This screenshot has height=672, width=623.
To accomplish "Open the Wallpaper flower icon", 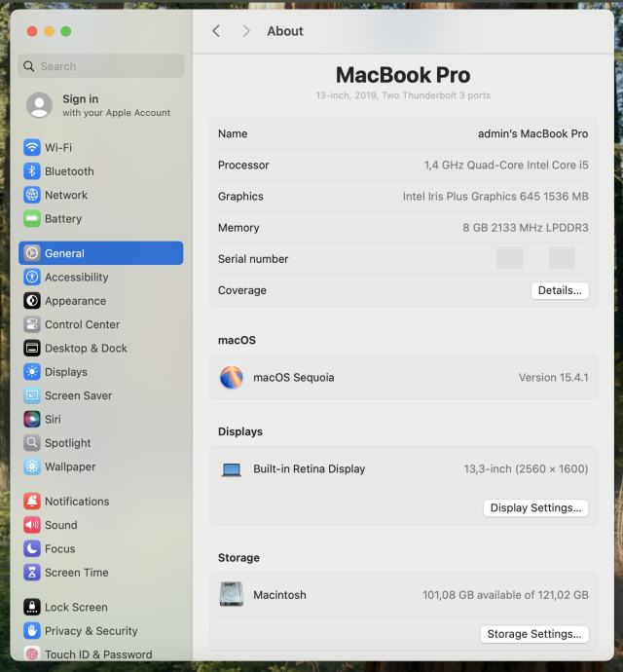I will click(32, 467).
